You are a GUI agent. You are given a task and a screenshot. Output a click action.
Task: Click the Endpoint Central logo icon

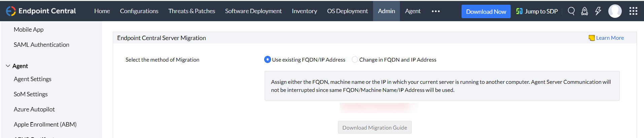tap(11, 11)
